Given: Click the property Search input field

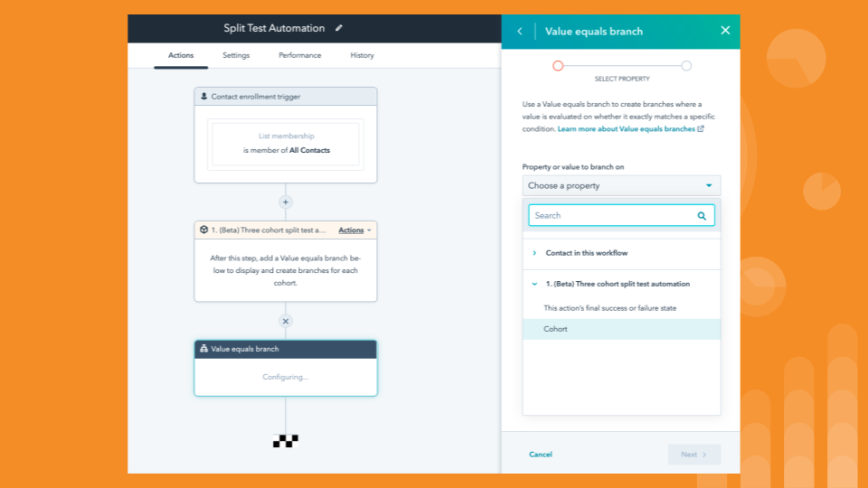Looking at the screenshot, I should 610,216.
